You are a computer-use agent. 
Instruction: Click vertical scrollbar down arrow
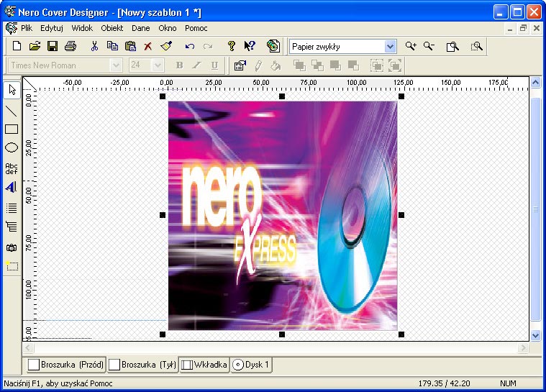pyautogui.click(x=535, y=336)
